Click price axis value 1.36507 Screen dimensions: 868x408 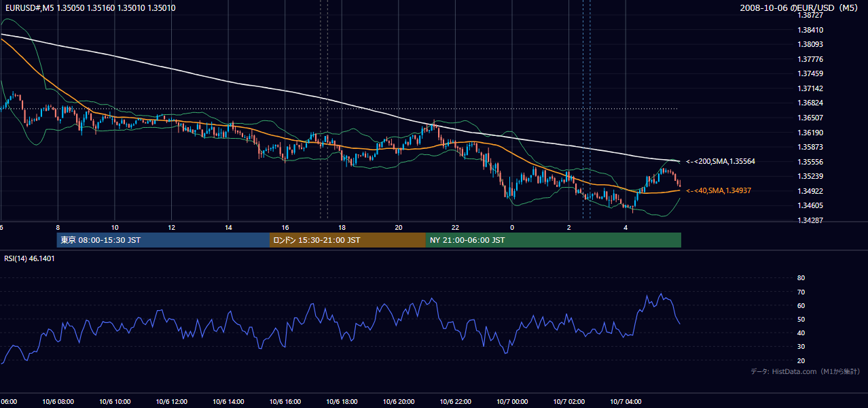[811, 118]
